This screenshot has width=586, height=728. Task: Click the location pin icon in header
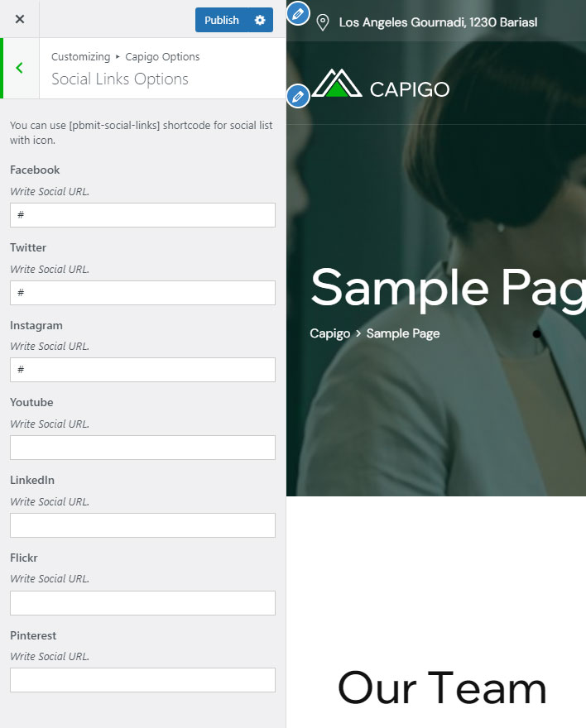pyautogui.click(x=323, y=22)
